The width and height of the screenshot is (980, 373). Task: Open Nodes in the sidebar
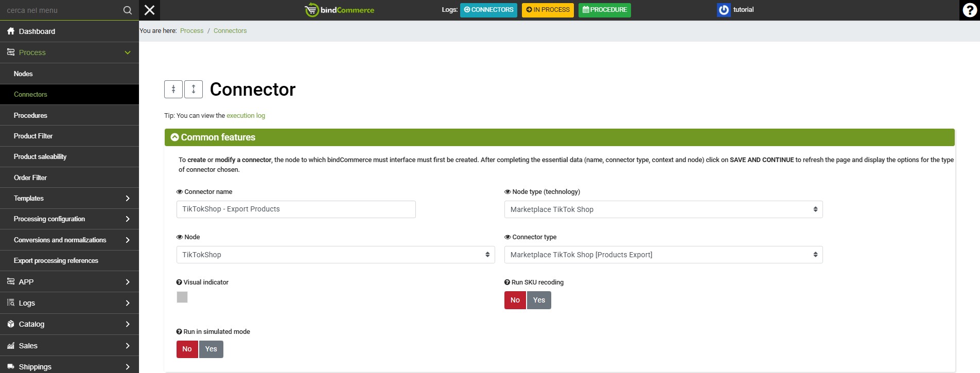pos(69,74)
